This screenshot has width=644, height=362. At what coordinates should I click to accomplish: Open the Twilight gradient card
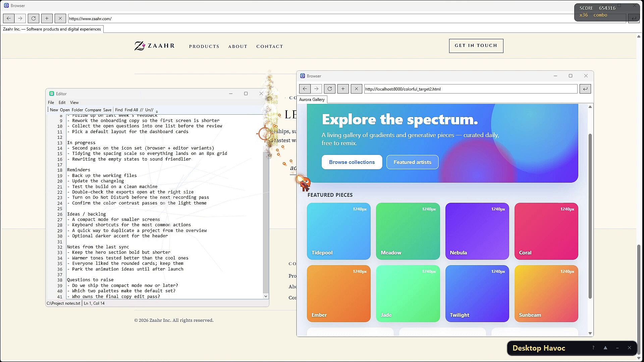pos(477,294)
